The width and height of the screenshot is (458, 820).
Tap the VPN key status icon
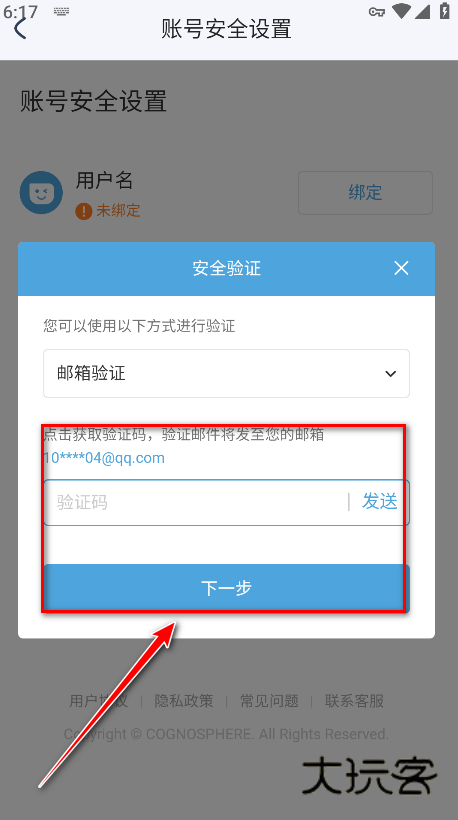point(377,12)
